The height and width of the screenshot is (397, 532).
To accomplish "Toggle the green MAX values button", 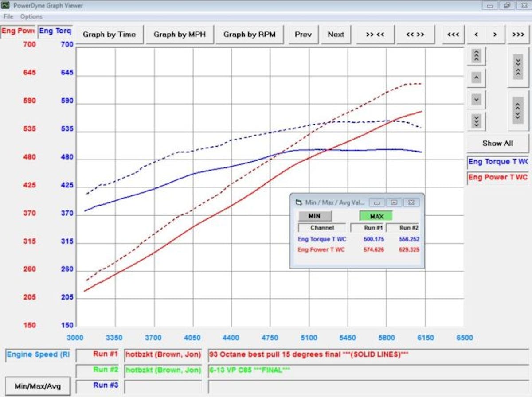I will tap(376, 216).
